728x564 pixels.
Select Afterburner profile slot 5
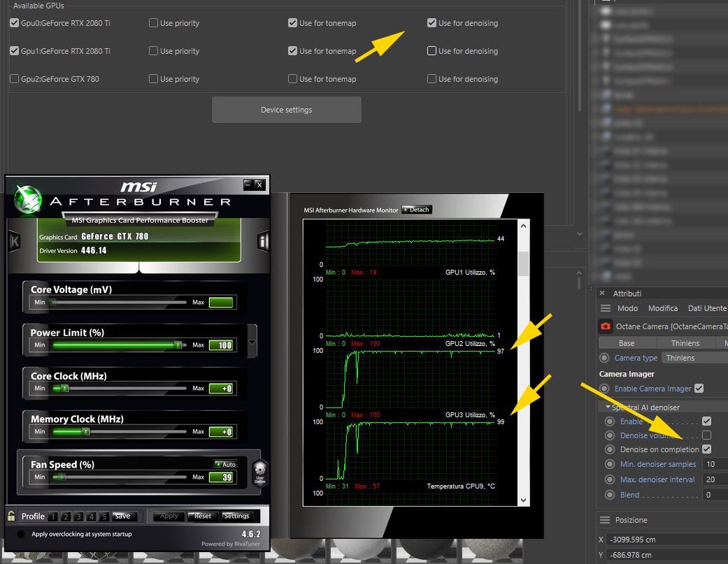pos(104,516)
